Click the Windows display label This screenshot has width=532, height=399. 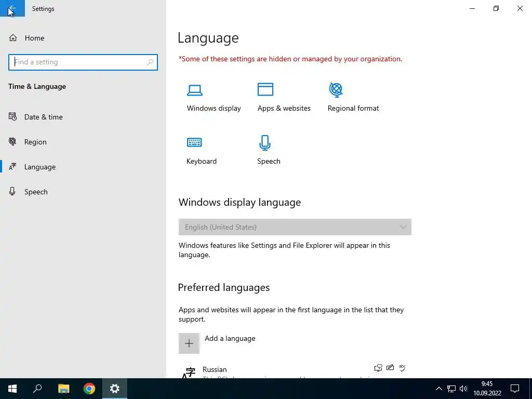click(214, 108)
